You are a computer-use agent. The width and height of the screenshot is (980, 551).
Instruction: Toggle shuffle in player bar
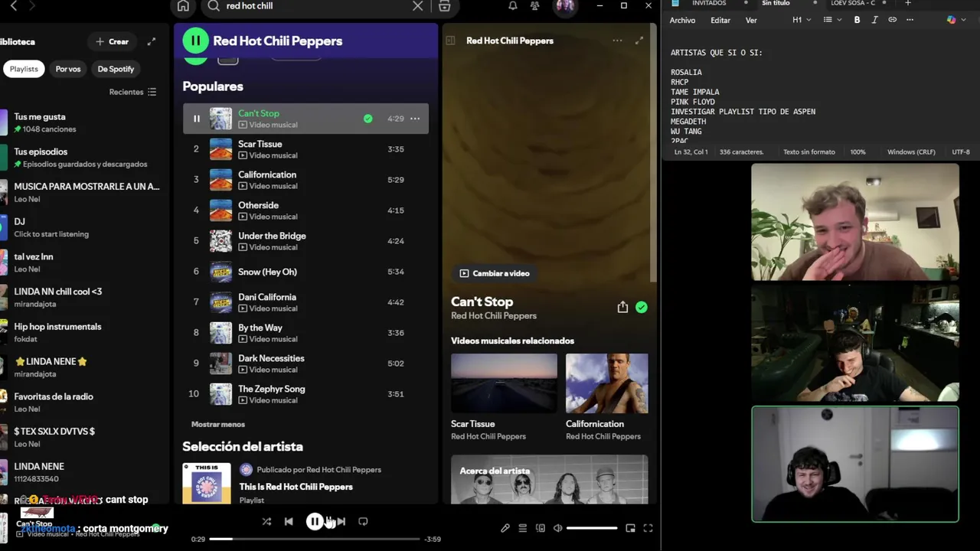tap(266, 521)
